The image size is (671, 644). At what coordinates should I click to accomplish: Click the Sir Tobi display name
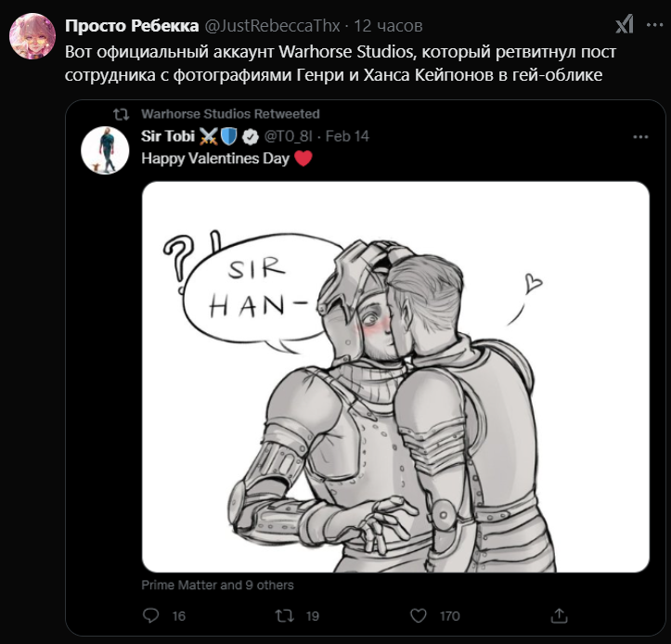(167, 136)
